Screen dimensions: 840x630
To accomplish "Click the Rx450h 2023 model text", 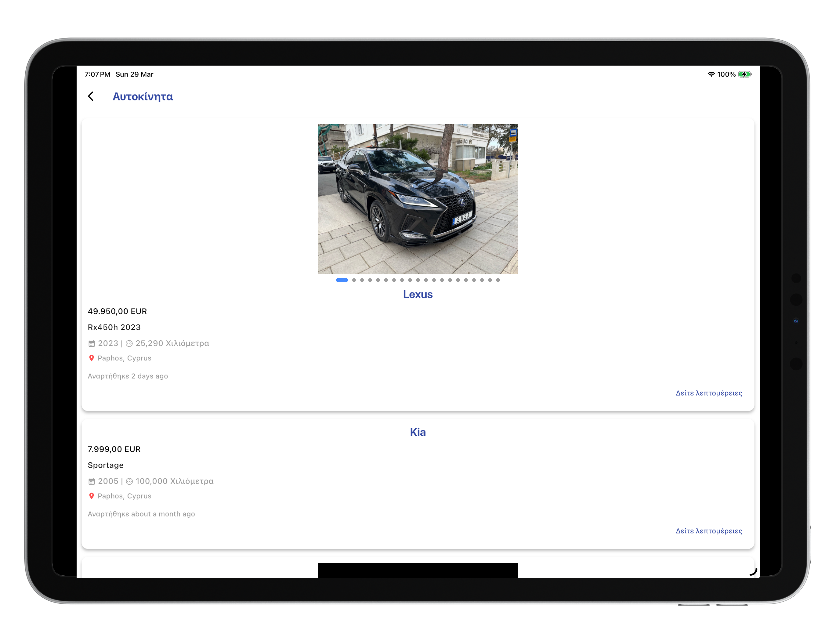I will click(x=114, y=327).
